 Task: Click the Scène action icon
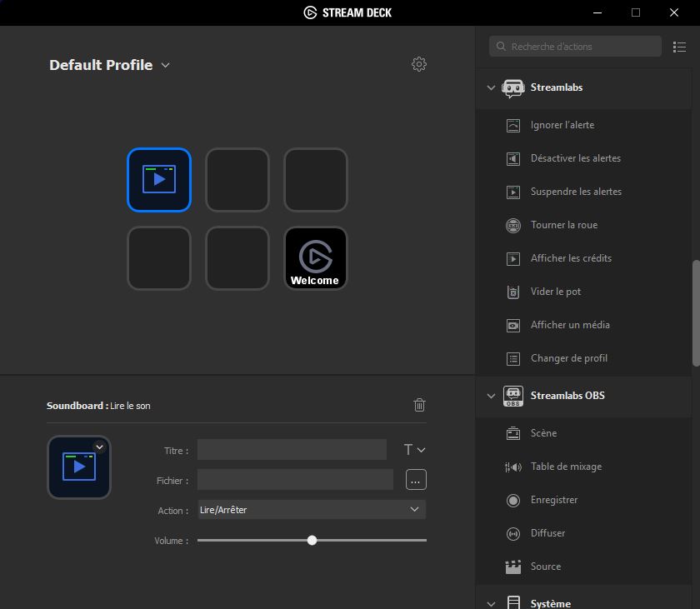(513, 433)
